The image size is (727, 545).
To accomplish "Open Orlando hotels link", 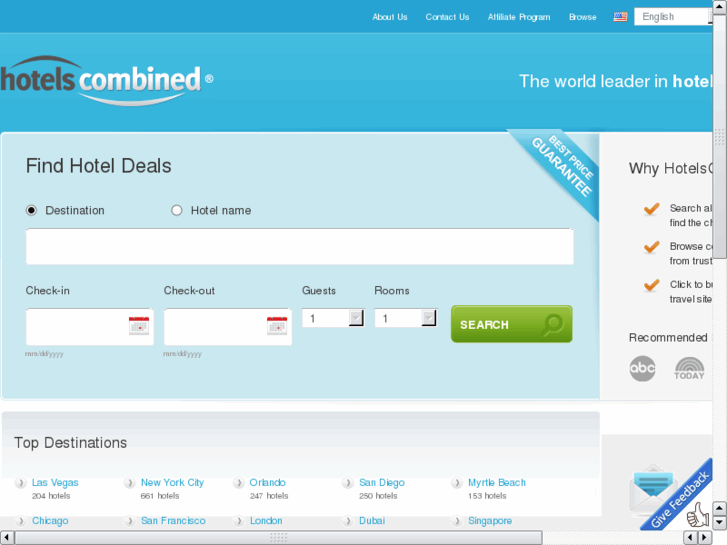I will click(x=268, y=482).
